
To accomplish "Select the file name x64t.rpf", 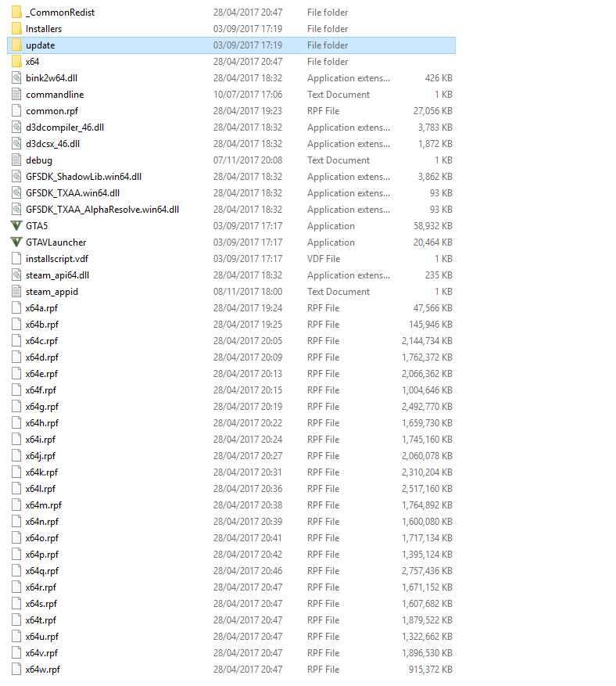I will pos(41,620).
